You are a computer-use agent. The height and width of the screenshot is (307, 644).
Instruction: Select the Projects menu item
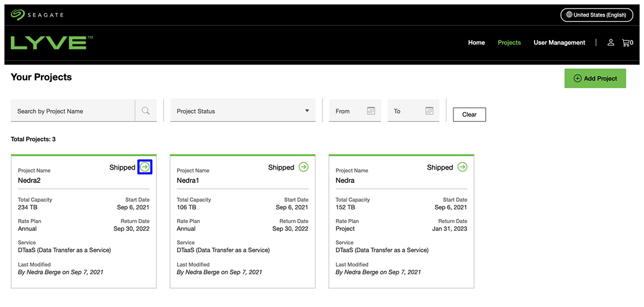coord(509,42)
